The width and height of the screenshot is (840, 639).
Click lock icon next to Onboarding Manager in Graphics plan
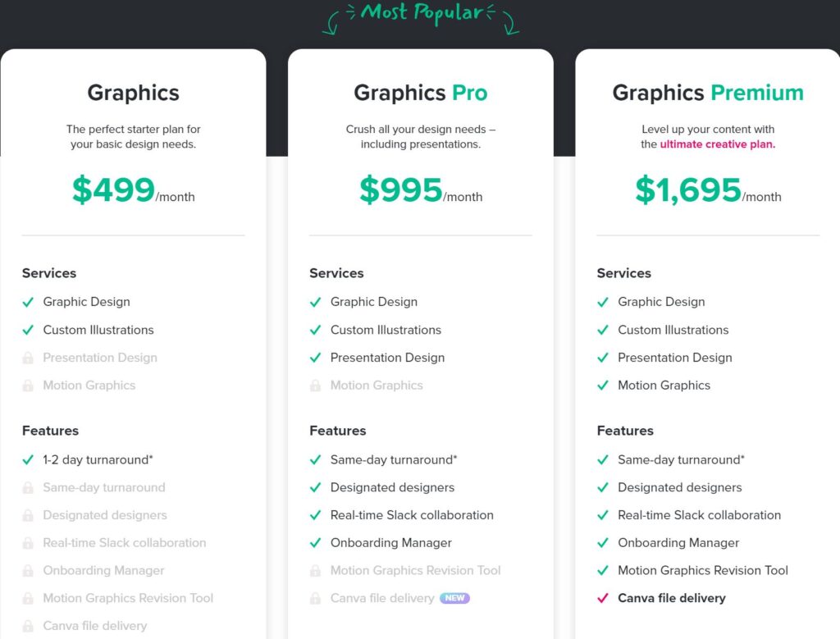point(28,571)
